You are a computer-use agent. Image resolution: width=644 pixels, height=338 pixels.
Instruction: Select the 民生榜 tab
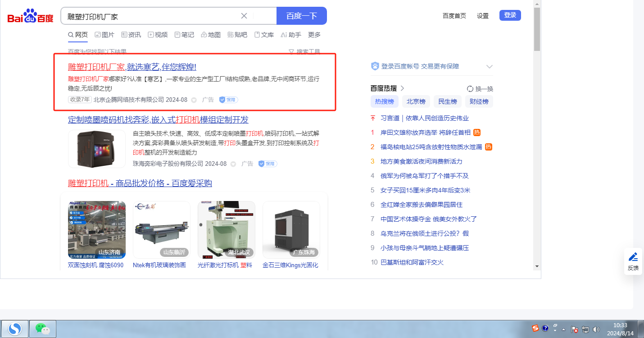[x=448, y=101]
